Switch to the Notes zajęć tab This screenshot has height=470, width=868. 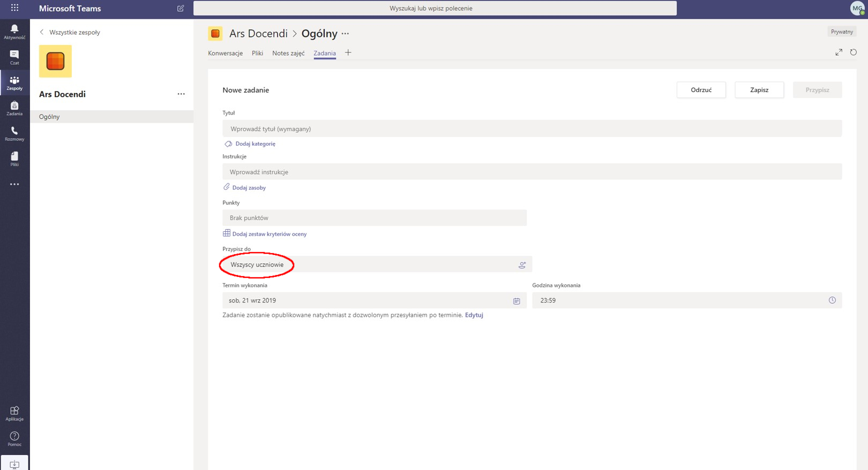pyautogui.click(x=288, y=53)
